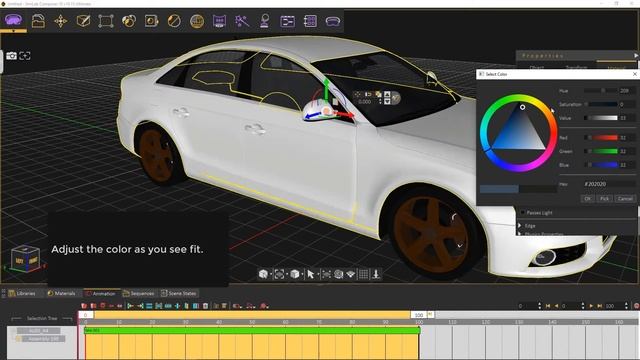The image size is (640, 360).
Task: Select the four-arrow move transform tool
Action: 61,21
